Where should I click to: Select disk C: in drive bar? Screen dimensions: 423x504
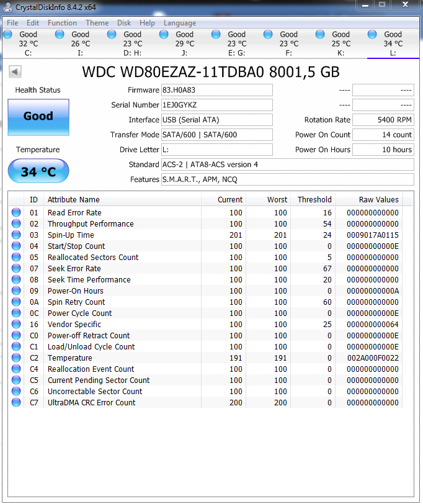click(29, 43)
